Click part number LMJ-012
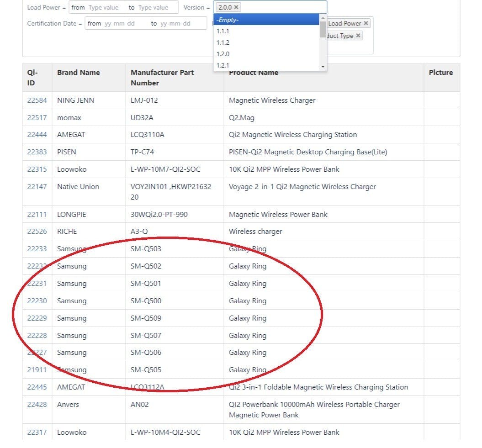The width and height of the screenshot is (482, 448). [x=144, y=100]
